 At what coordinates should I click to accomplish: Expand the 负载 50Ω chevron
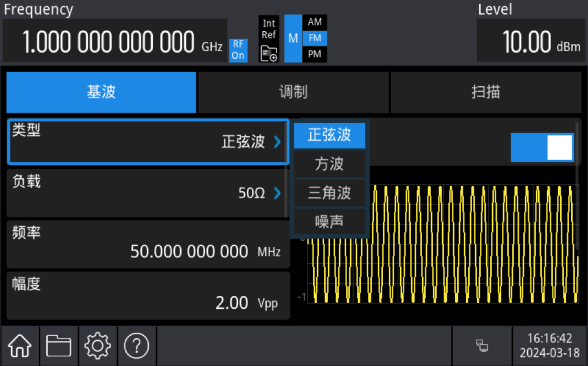277,193
